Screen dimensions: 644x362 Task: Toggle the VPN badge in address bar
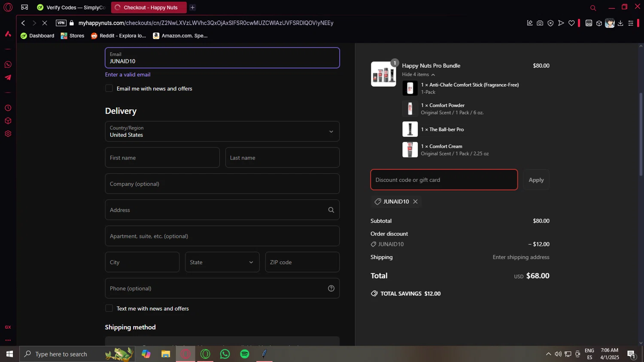tap(61, 23)
